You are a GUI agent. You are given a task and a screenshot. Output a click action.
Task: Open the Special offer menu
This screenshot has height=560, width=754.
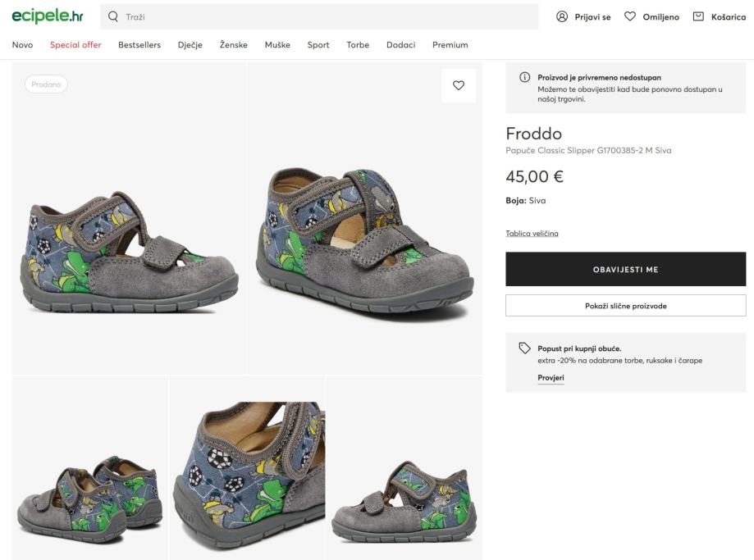coord(75,45)
